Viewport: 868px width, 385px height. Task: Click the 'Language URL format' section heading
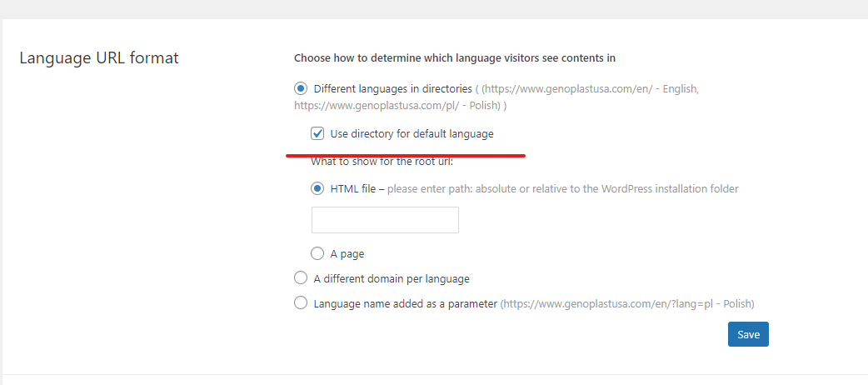pyautogui.click(x=99, y=57)
